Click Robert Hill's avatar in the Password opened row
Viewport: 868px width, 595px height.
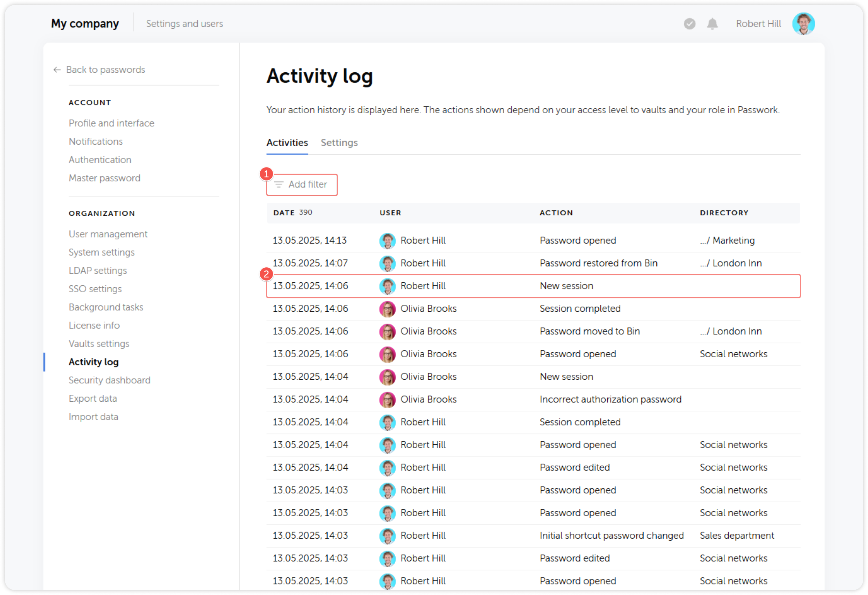point(387,240)
